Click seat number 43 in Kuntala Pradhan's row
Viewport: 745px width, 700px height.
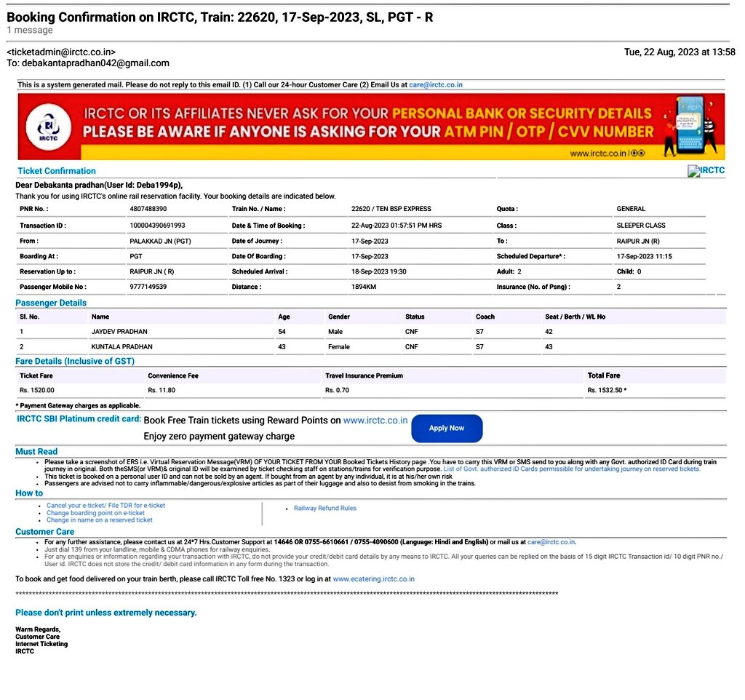pos(549,347)
